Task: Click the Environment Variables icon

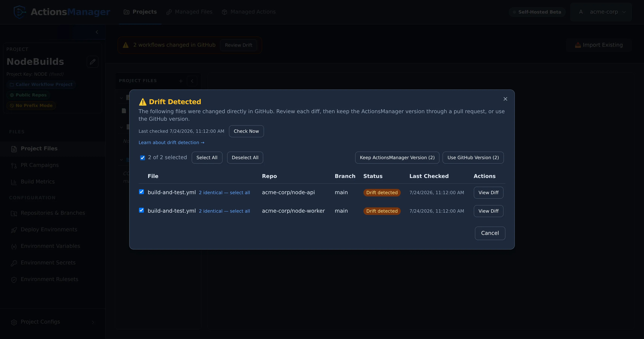Action: [x=14, y=247]
